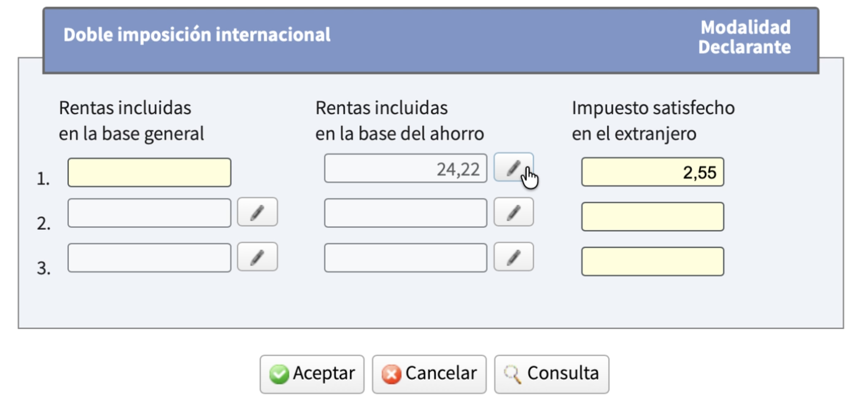Click row 3 base general pencil icon
The image size is (868, 409).
tap(257, 257)
